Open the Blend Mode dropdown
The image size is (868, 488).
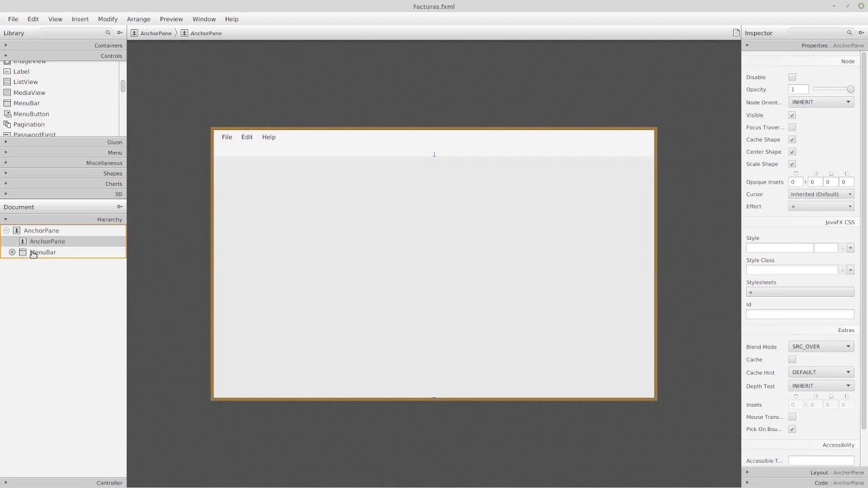[821, 346]
